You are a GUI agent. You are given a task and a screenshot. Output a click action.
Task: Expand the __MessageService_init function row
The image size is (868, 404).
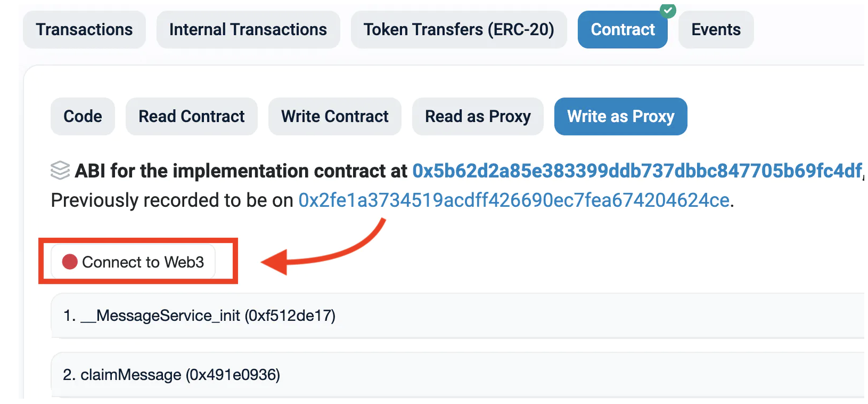tap(199, 316)
